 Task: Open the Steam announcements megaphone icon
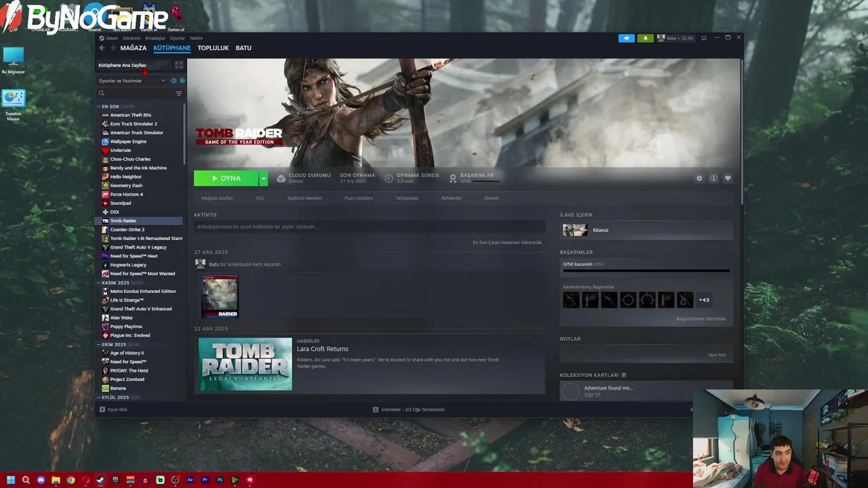tap(626, 38)
